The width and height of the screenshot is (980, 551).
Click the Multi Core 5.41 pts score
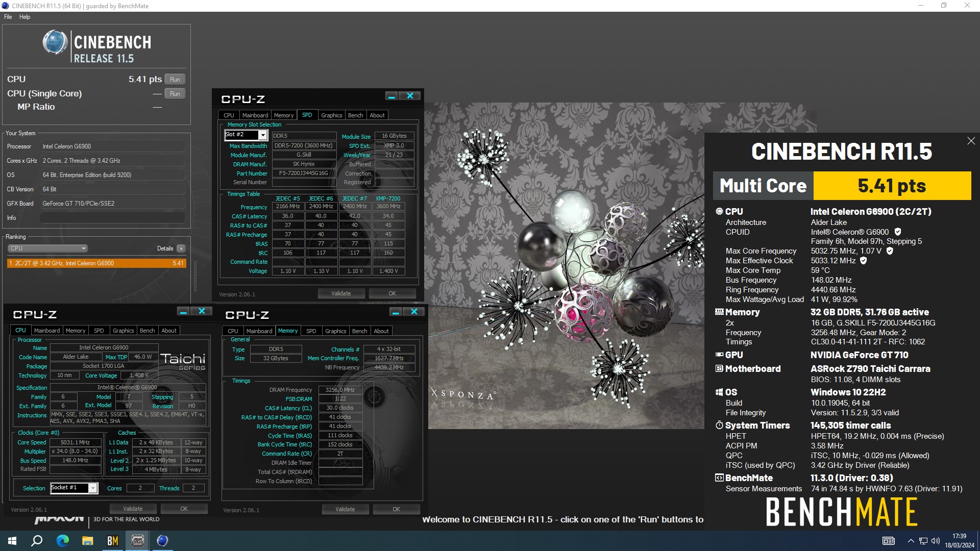tap(892, 186)
